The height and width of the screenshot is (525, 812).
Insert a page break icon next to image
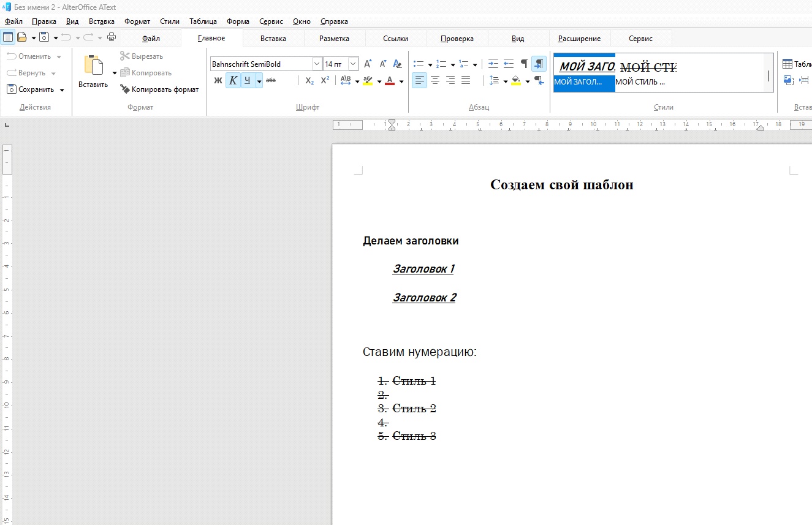[804, 80]
